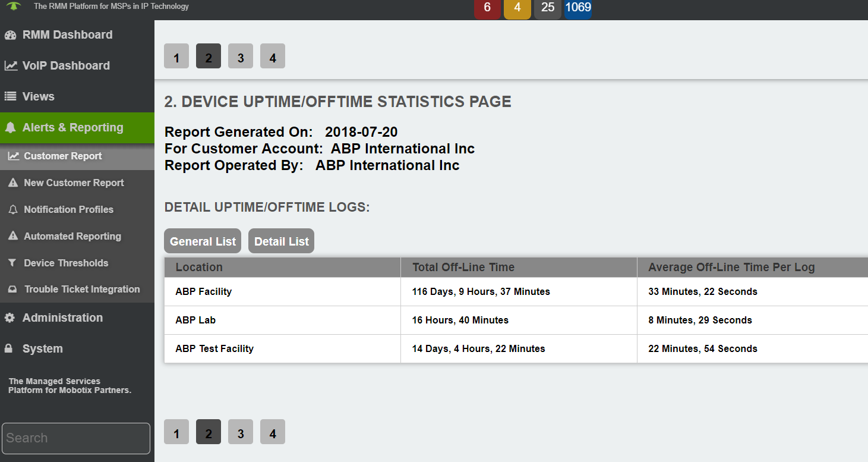Go to page 1 in top pagination
The image size is (868, 462).
point(176,56)
